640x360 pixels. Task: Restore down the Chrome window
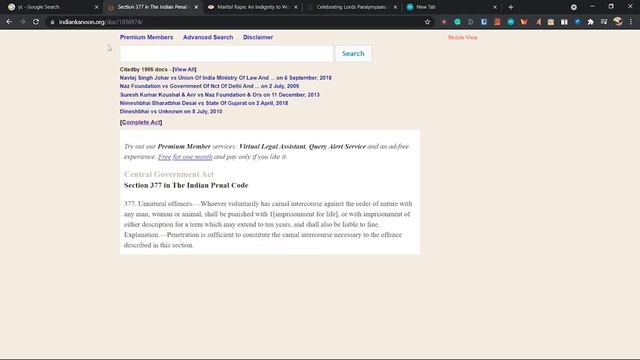[x=611, y=7]
